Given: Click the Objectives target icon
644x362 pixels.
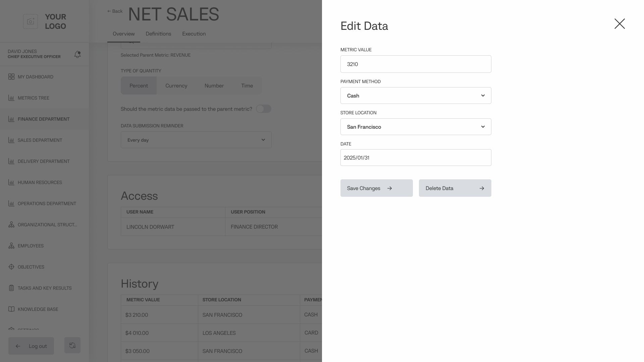Looking at the screenshot, I should [11, 267].
